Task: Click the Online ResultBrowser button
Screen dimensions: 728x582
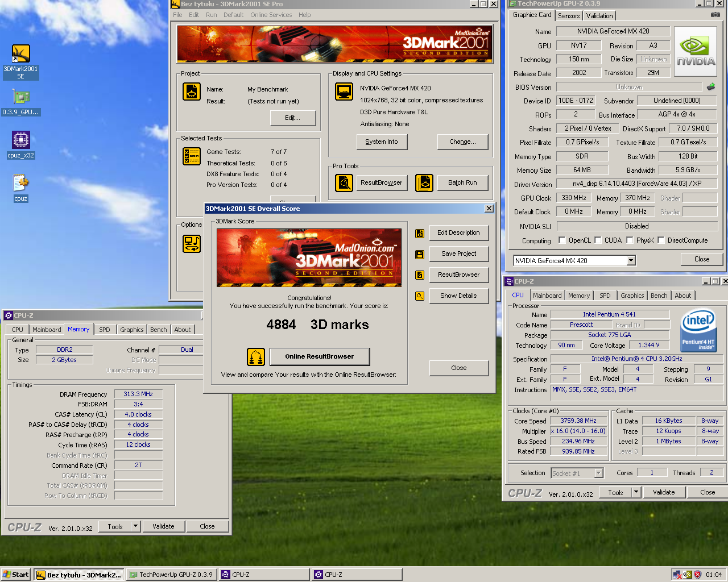Action: (320, 357)
